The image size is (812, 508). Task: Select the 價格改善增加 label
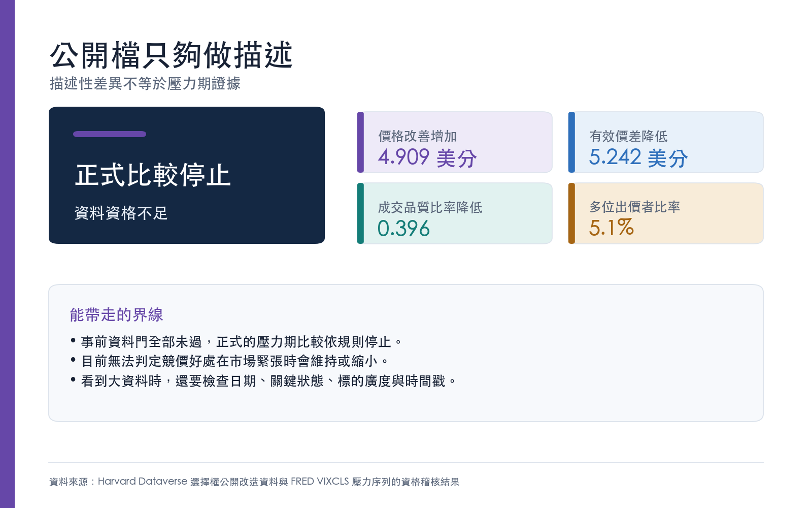(x=417, y=136)
